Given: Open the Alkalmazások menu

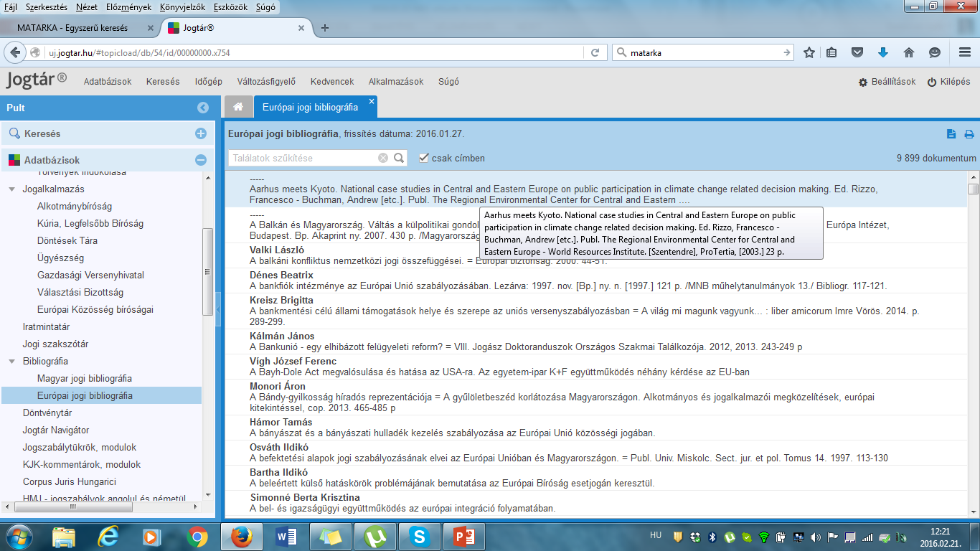Looking at the screenshot, I should point(396,82).
